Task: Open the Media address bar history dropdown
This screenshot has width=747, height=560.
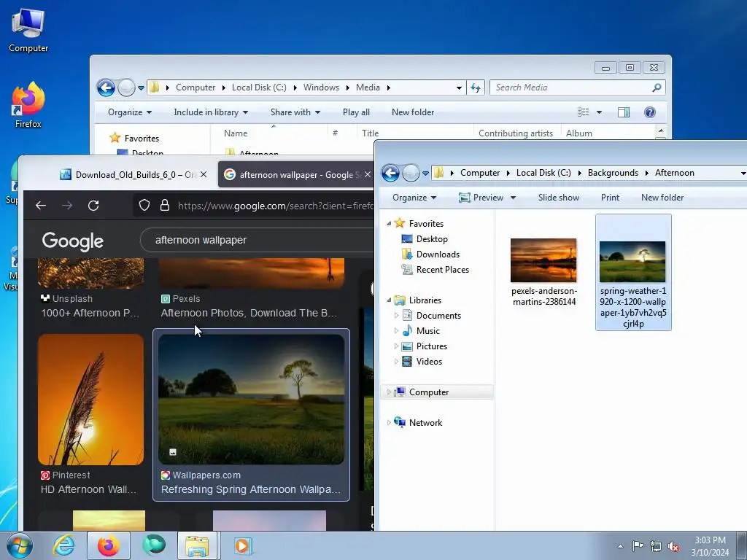Action: pyautogui.click(x=459, y=87)
